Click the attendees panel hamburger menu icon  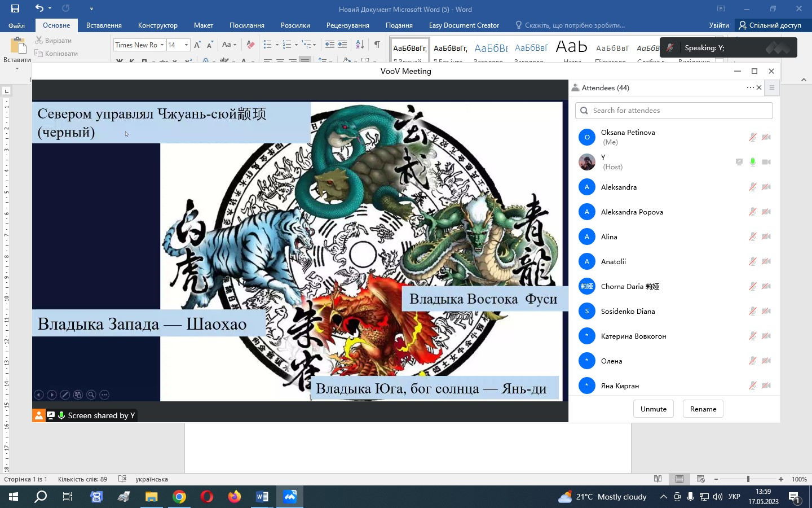pos(772,87)
